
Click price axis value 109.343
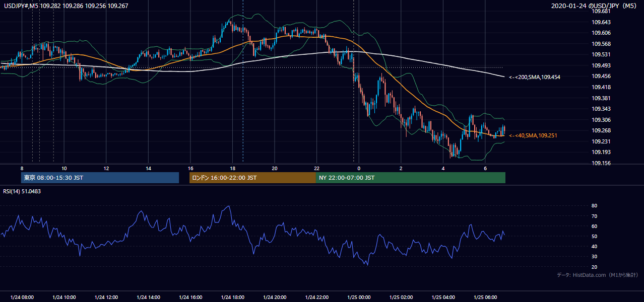[x=601, y=109]
